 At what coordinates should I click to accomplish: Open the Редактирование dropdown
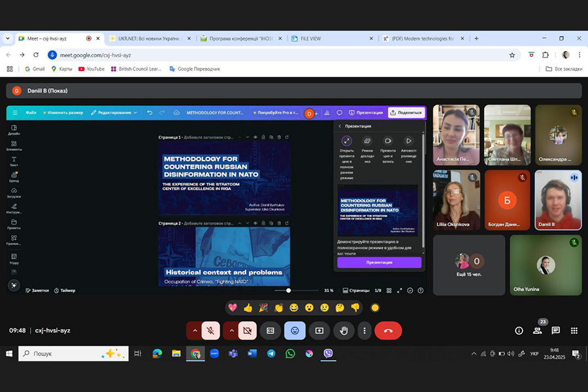(x=114, y=112)
